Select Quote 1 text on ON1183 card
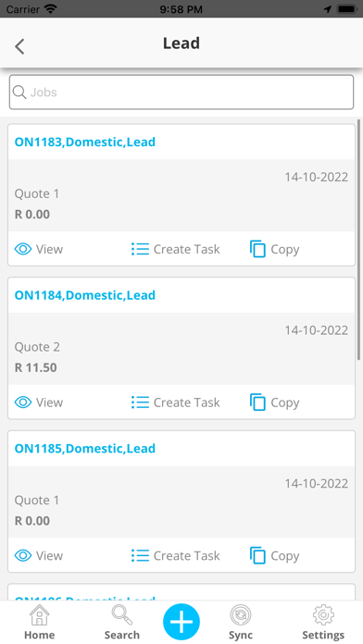363x644 pixels. tap(37, 194)
